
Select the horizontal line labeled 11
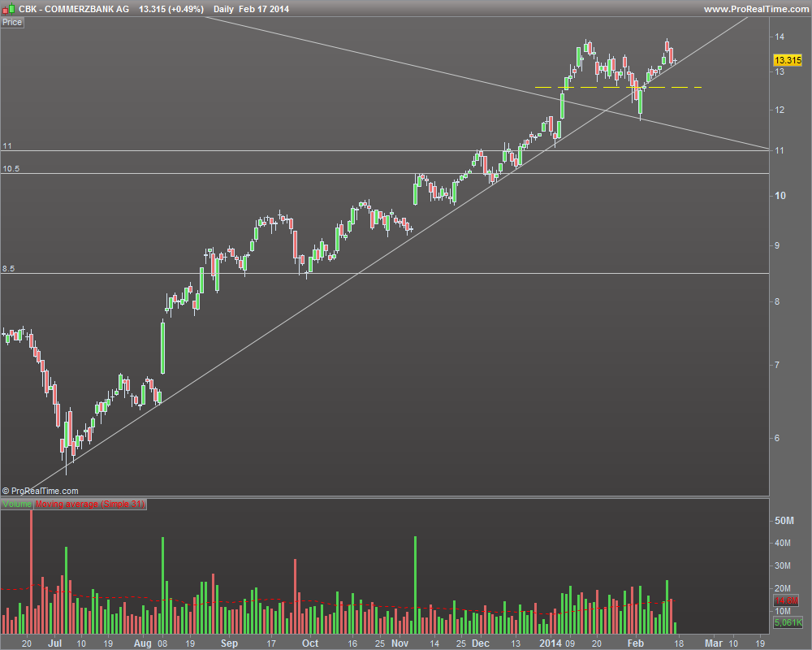[385, 151]
